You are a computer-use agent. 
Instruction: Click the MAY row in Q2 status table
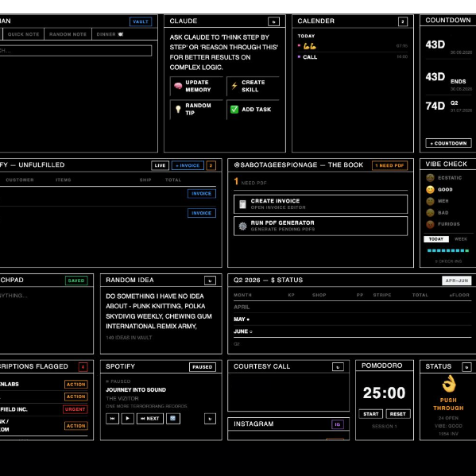352,319
